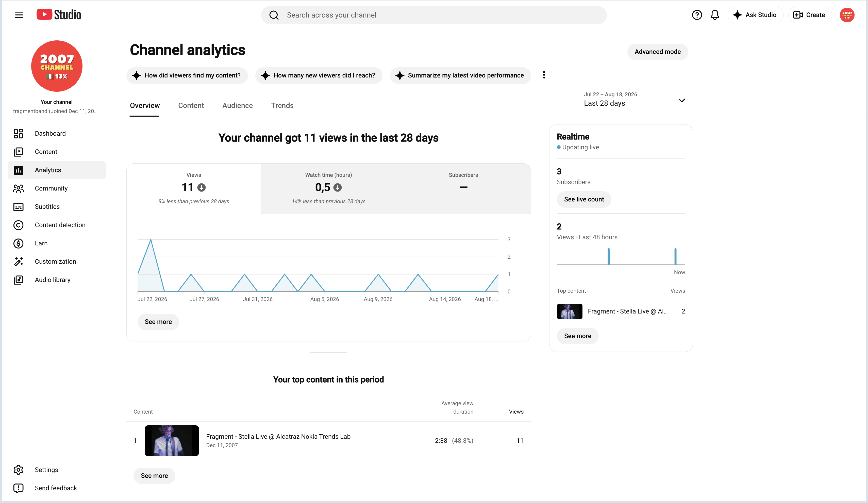868x503 pixels.
Task: Open the Dashboard page label
Action: pos(50,133)
